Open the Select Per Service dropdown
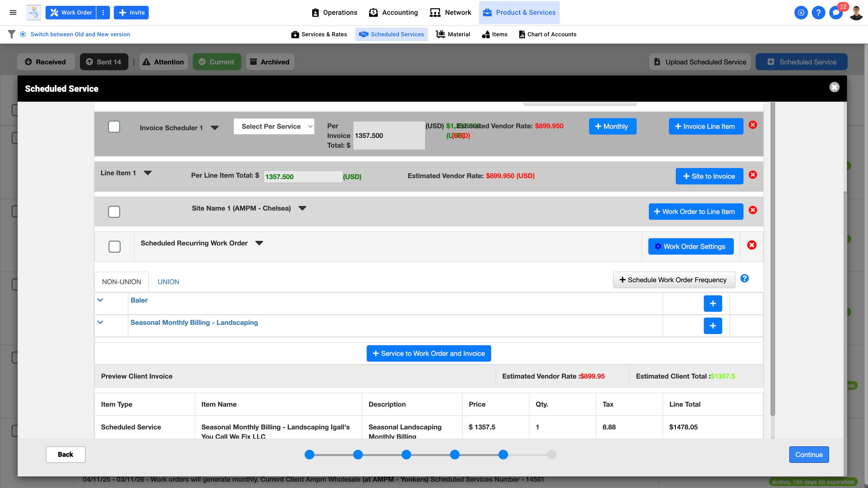 (x=274, y=127)
